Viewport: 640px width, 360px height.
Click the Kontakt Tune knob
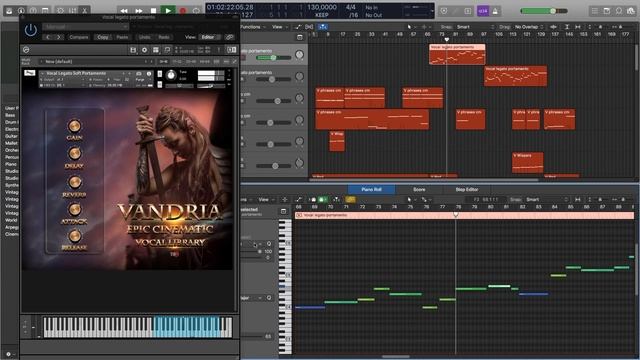171,75
